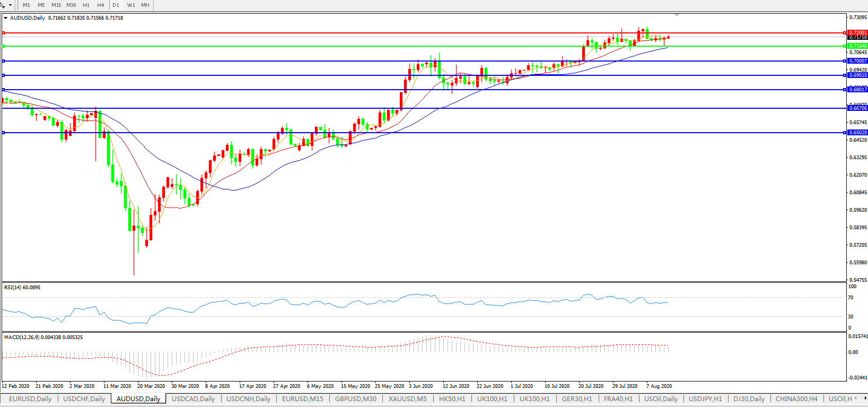Open the USDJPY,H1 chart tab

705,399
